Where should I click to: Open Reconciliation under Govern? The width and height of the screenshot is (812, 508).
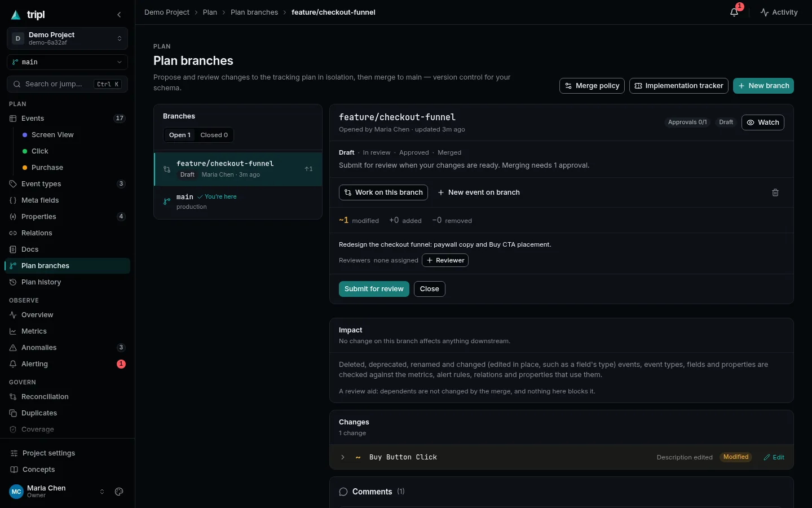(x=67, y=397)
